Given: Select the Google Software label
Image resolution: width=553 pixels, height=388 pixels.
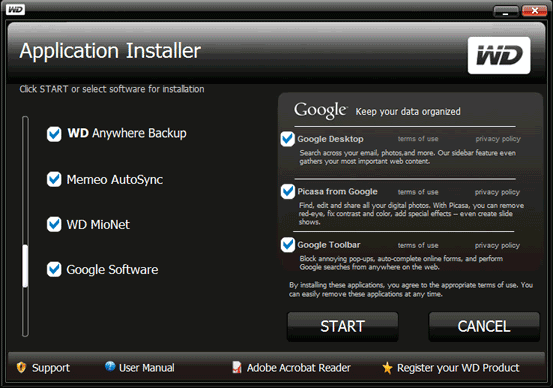Looking at the screenshot, I should (x=112, y=270).
